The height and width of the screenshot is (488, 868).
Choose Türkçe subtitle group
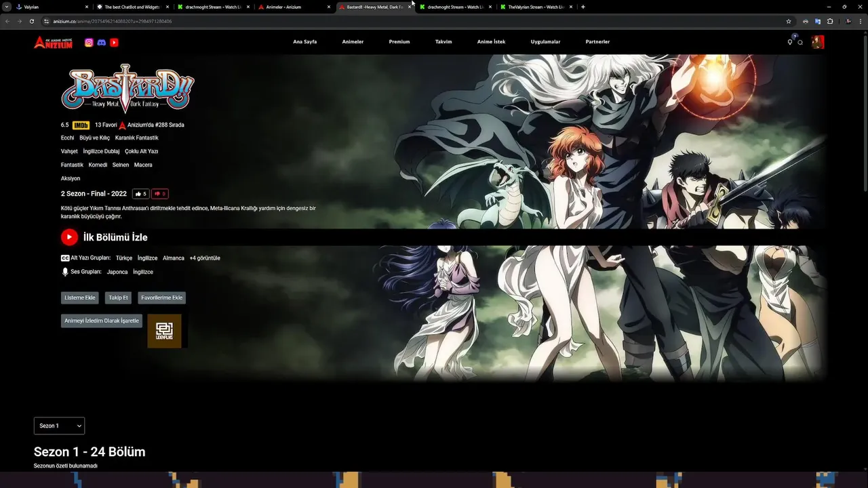point(124,258)
